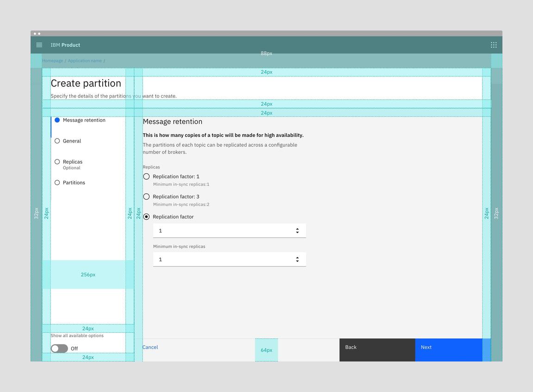This screenshot has width=533, height=392.
Task: Click the Cancel link
Action: tap(150, 347)
